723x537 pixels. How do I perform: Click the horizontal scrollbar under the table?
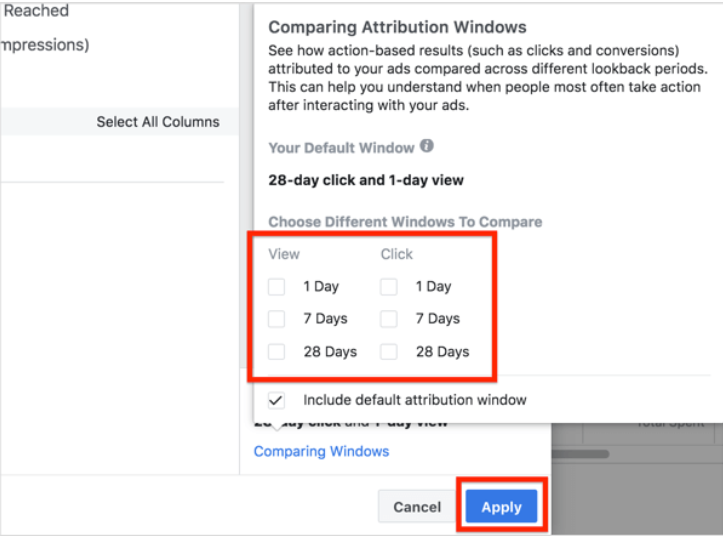pos(580,453)
